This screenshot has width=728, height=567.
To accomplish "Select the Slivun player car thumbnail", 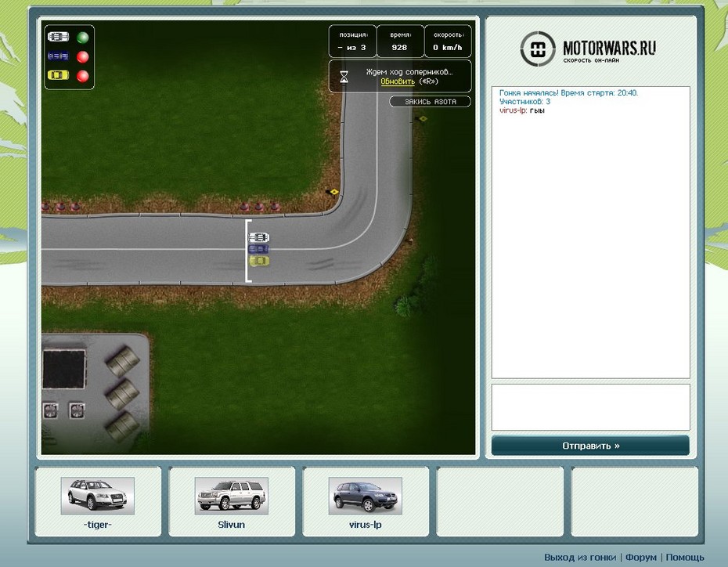I will (231, 496).
